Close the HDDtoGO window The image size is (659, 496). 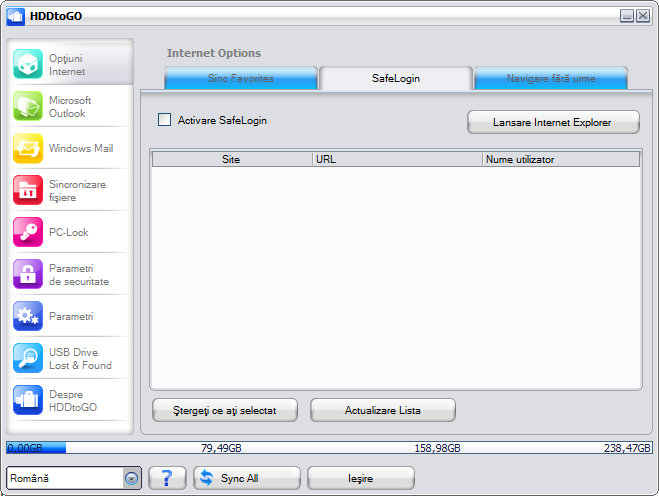click(643, 16)
